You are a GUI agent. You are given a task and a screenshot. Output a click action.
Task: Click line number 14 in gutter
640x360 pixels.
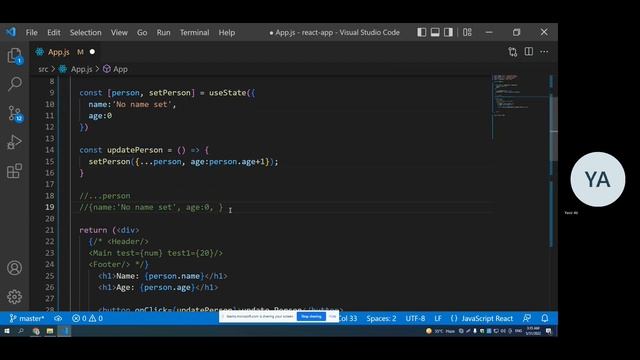tap(49, 150)
